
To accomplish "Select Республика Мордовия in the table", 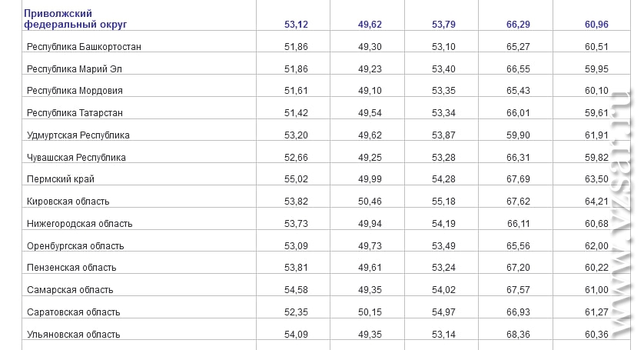I will pyautogui.click(x=75, y=91).
